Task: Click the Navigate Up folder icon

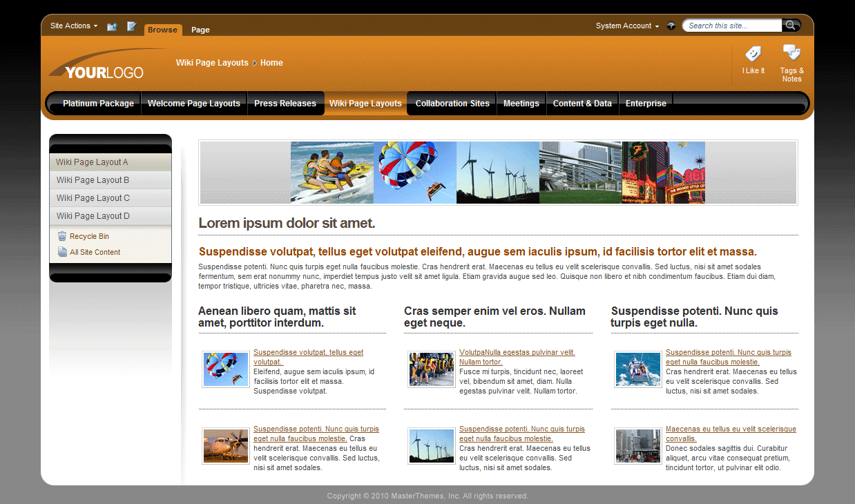Action: 112,26
